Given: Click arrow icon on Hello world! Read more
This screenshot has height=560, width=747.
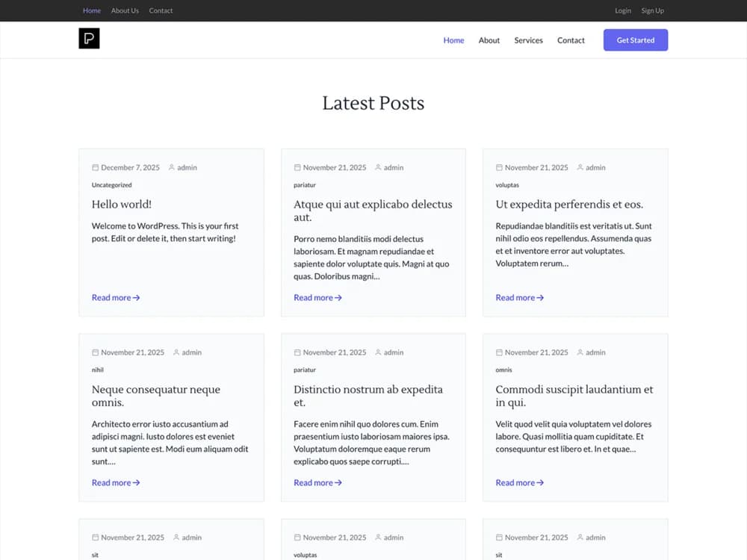Looking at the screenshot, I should click(x=137, y=298).
